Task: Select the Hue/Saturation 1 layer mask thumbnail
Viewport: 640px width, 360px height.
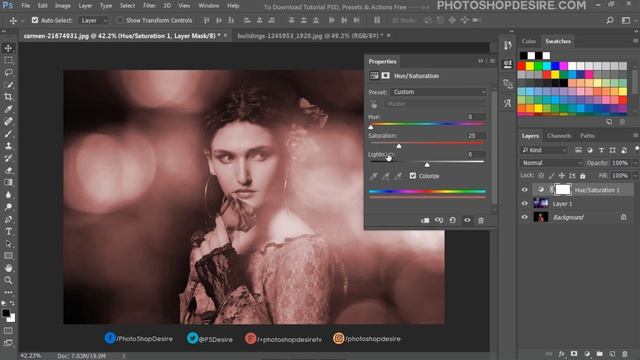Action: click(562, 190)
